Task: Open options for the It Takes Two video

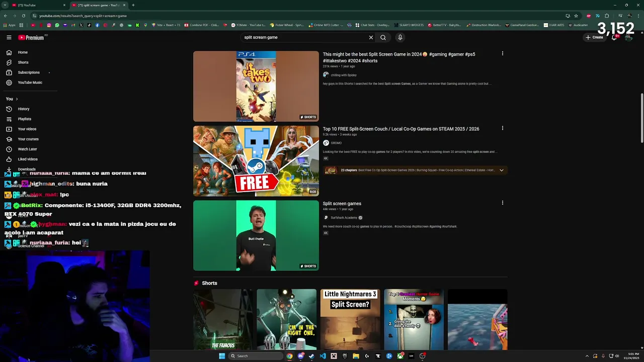Action: [502, 54]
